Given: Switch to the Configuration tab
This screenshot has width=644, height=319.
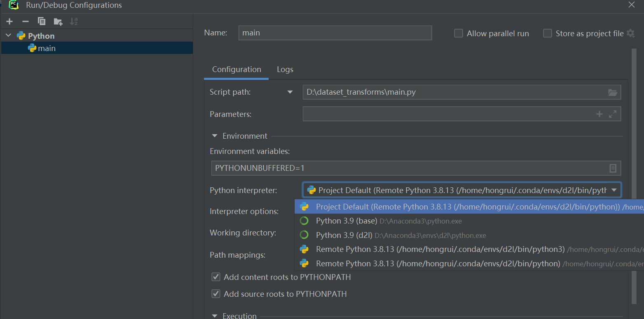Looking at the screenshot, I should 237,69.
